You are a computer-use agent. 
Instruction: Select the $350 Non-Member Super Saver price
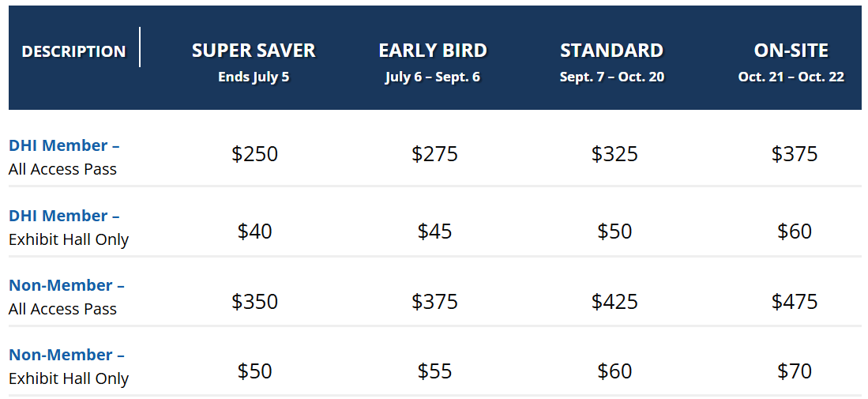point(254,302)
